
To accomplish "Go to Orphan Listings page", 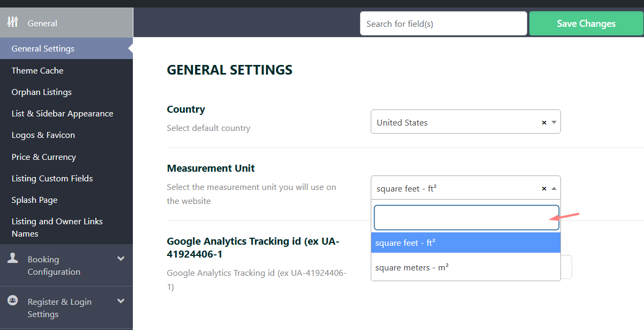I will click(41, 92).
